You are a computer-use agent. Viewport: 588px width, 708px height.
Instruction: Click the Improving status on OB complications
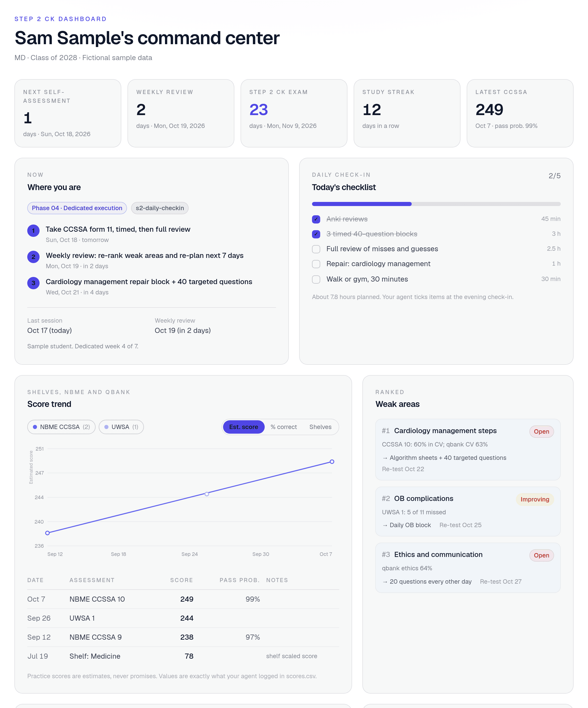coord(535,499)
